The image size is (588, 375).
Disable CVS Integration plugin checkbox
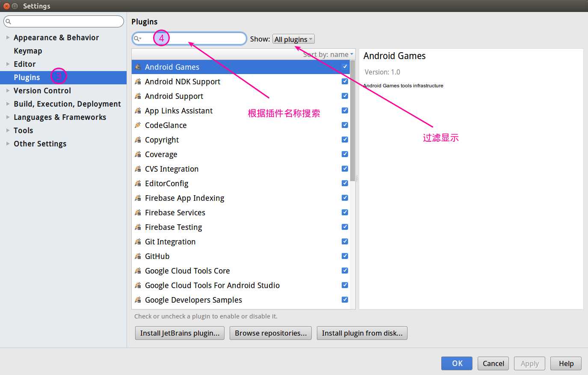(345, 168)
